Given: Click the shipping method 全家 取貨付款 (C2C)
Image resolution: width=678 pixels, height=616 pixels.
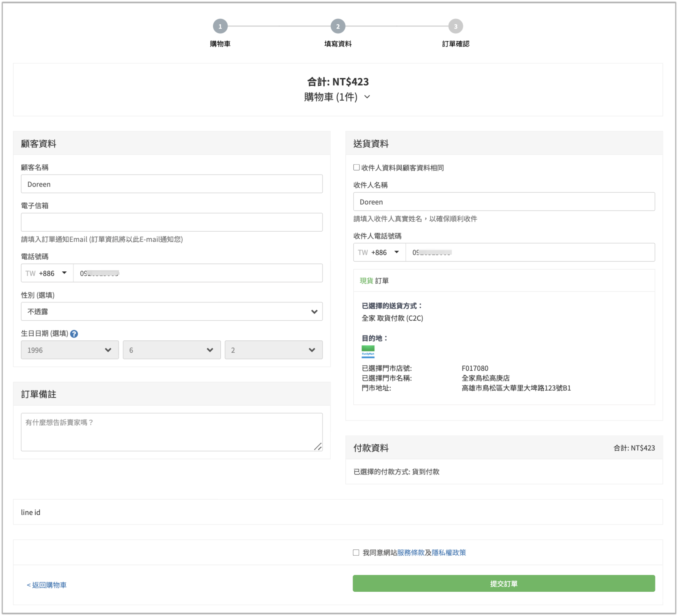Looking at the screenshot, I should [392, 318].
